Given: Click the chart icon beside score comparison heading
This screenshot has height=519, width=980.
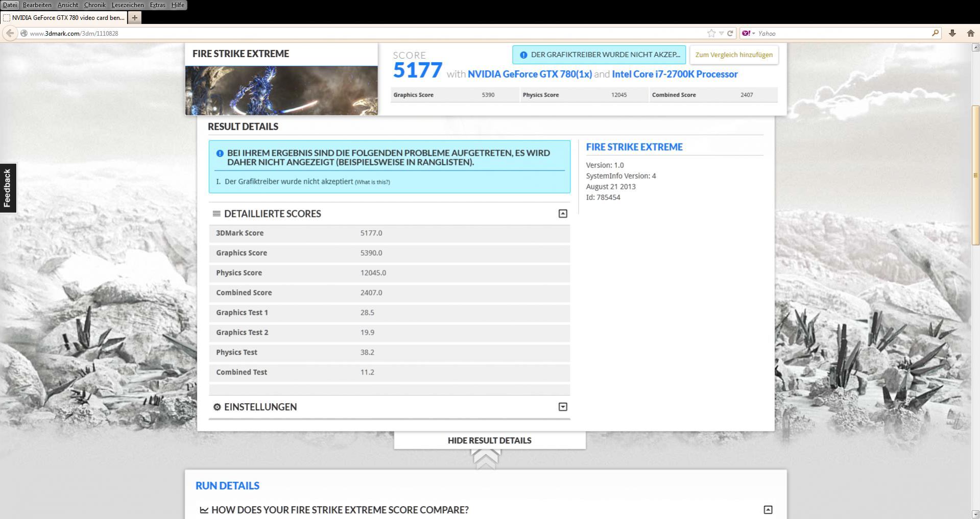Looking at the screenshot, I should pos(204,510).
